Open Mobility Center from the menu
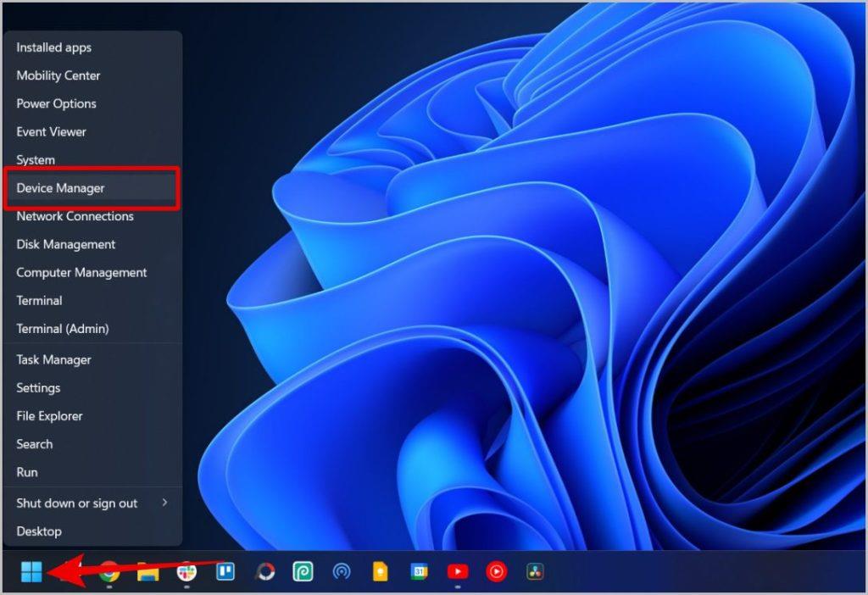Screen dimensions: 868x595 pos(92,75)
